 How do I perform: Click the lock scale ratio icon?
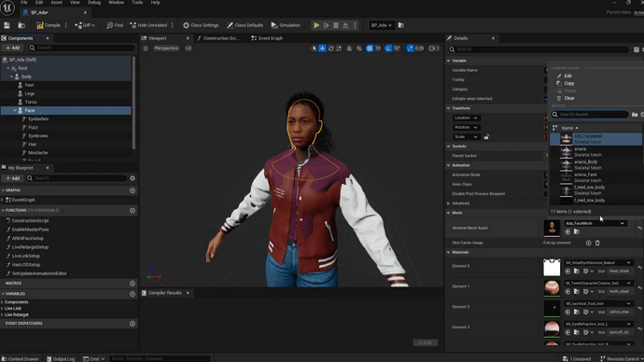coord(486,137)
